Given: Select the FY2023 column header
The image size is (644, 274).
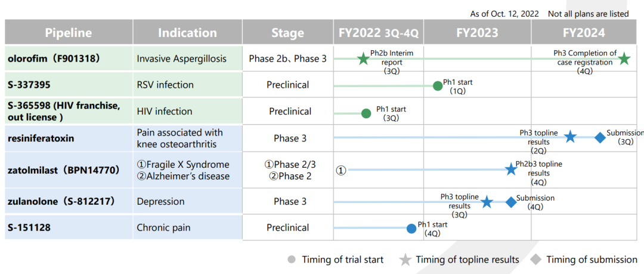Looking at the screenshot, I should point(477,33).
